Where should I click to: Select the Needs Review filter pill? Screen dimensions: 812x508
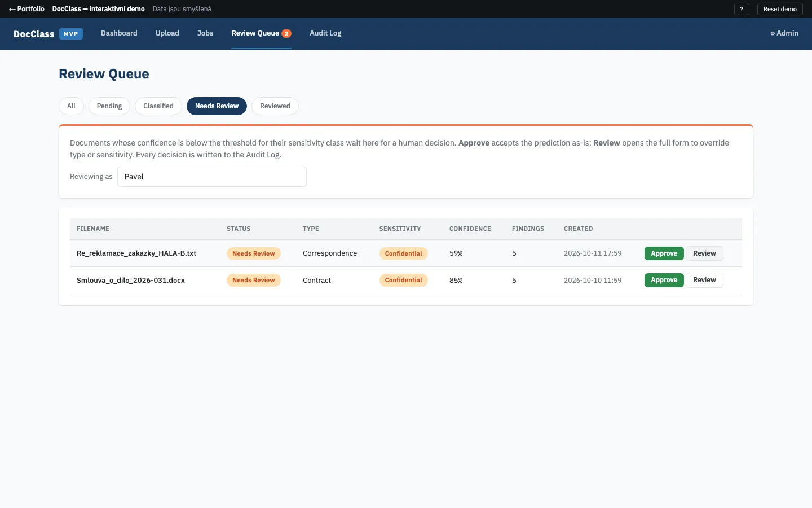pyautogui.click(x=217, y=106)
